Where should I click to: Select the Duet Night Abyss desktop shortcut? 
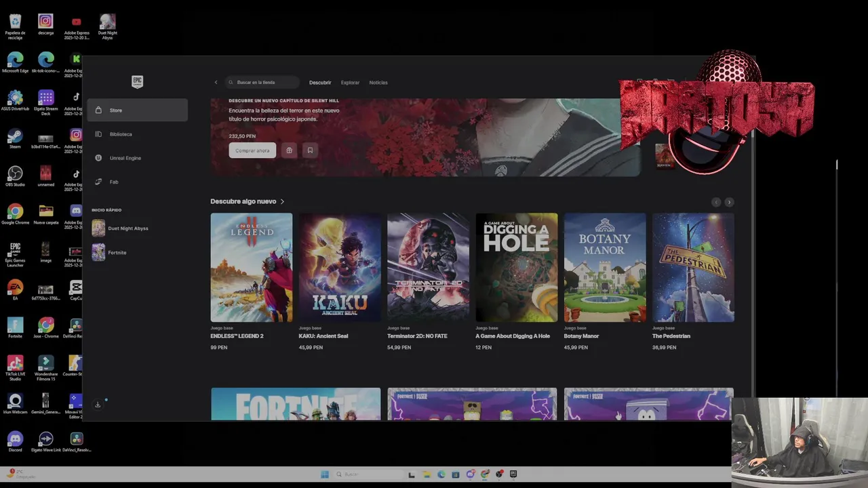107,27
